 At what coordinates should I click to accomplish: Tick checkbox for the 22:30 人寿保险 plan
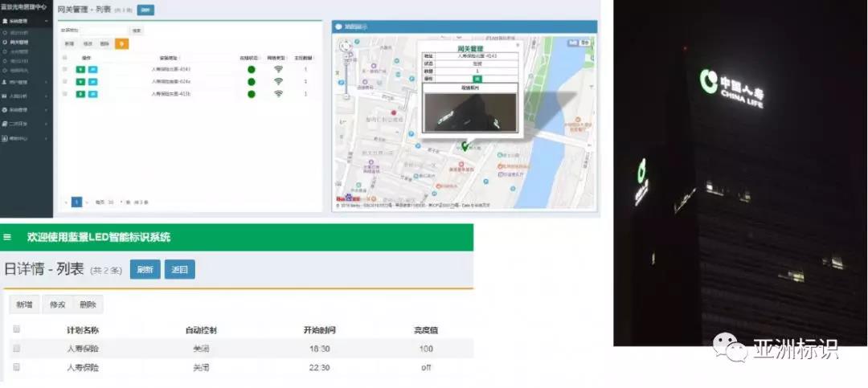point(16,367)
